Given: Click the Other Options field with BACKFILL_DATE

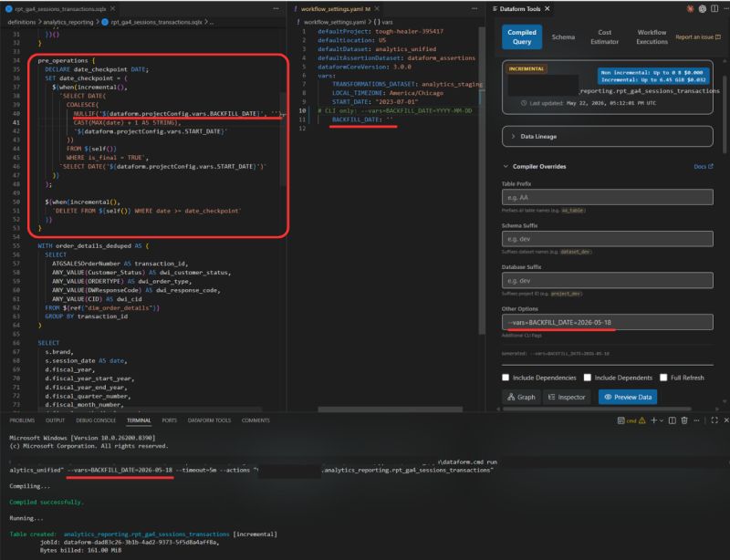Looking at the screenshot, I should click(x=607, y=322).
